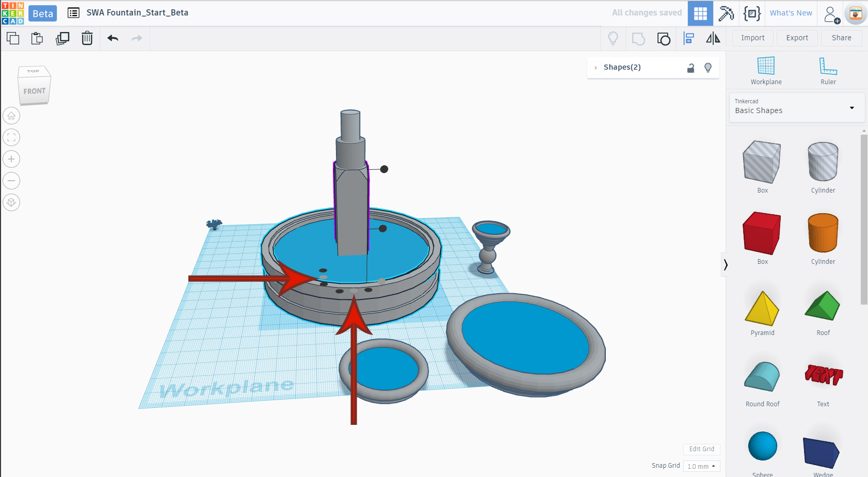Undo the last action

113,38
